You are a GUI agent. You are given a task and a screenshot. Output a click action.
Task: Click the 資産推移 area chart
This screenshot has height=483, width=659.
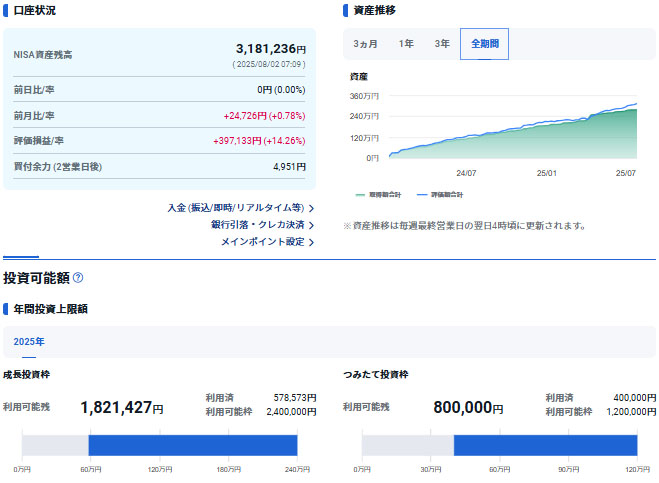coord(510,130)
